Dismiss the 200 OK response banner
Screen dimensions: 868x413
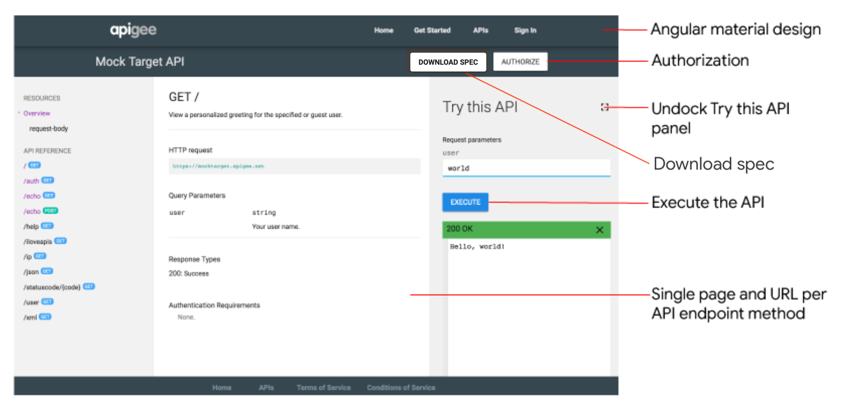tap(599, 229)
